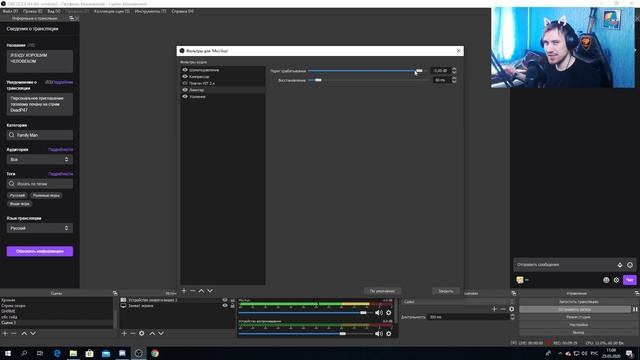The image size is (640, 360).
Task: Open the Язык трансляции dropdown set to Русский
Action: tap(40, 228)
